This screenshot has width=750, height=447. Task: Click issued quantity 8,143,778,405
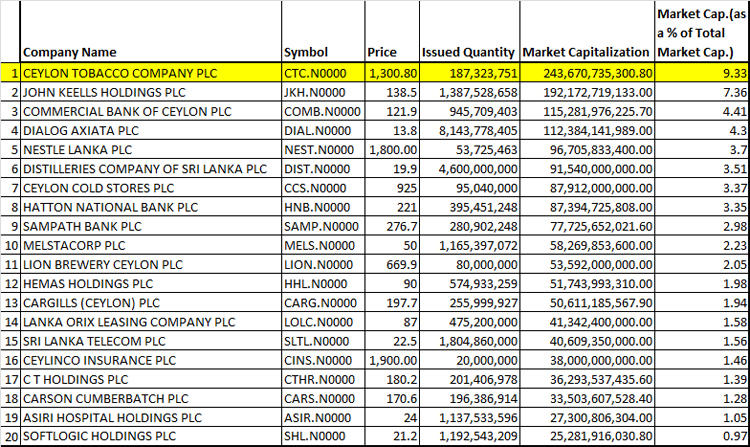point(469,131)
